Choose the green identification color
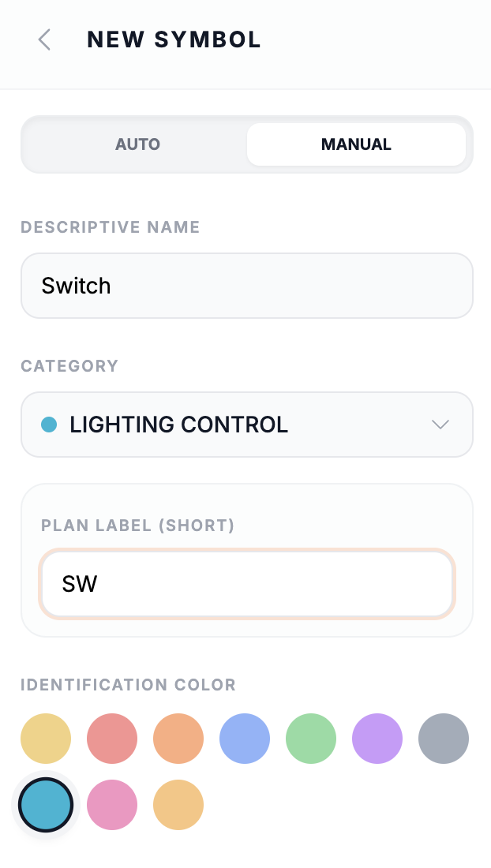The width and height of the screenshot is (491, 868). pos(311,739)
